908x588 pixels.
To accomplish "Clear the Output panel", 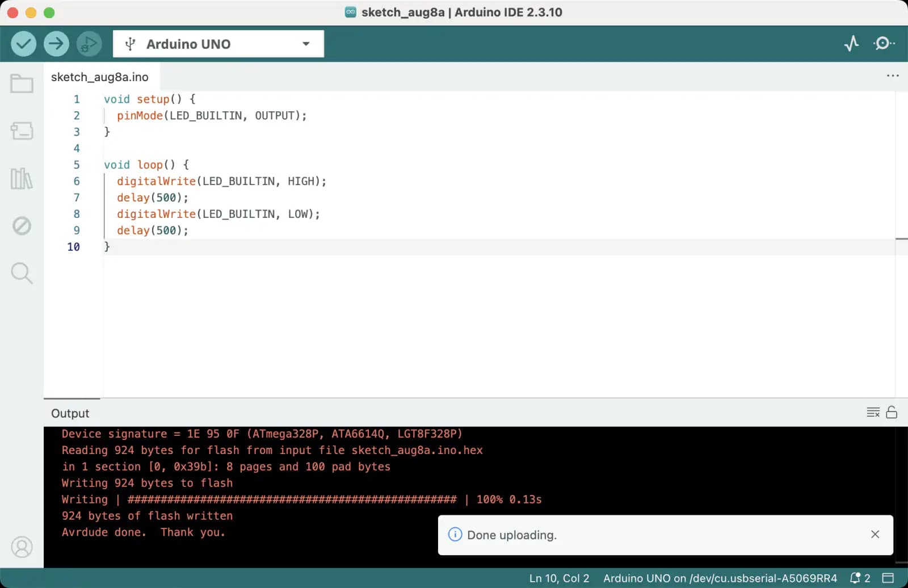I will 873,413.
